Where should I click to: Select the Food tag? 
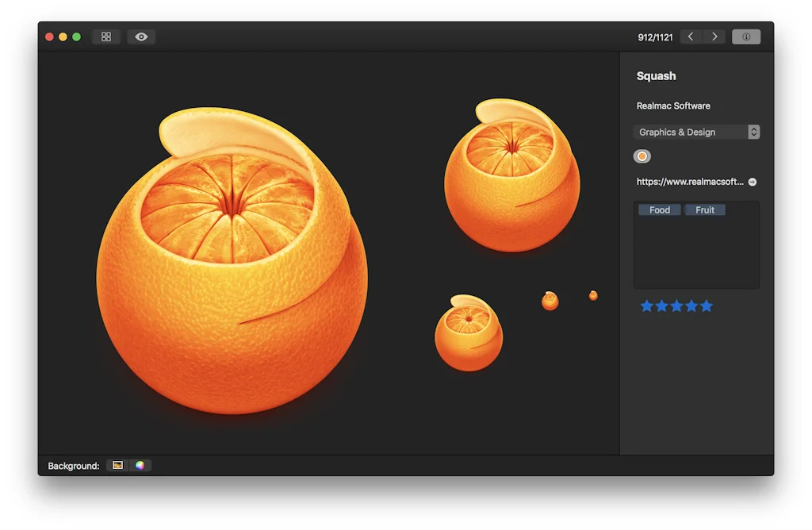click(x=659, y=210)
